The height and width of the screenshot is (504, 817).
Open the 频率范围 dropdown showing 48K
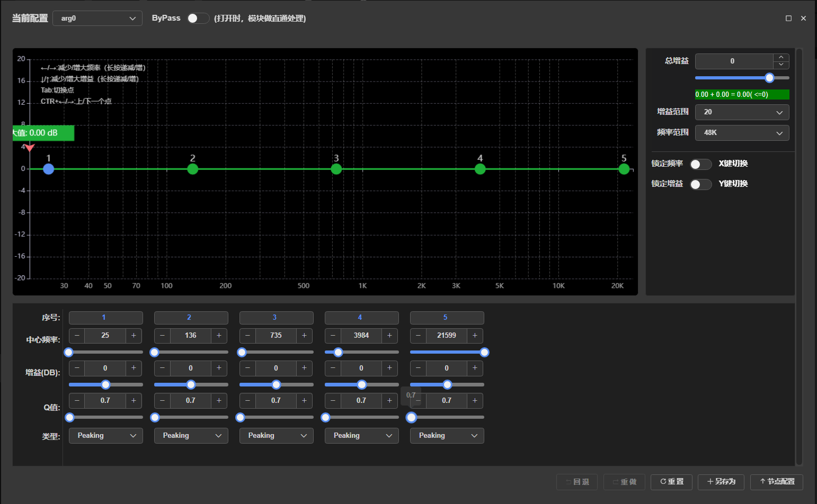click(x=742, y=133)
